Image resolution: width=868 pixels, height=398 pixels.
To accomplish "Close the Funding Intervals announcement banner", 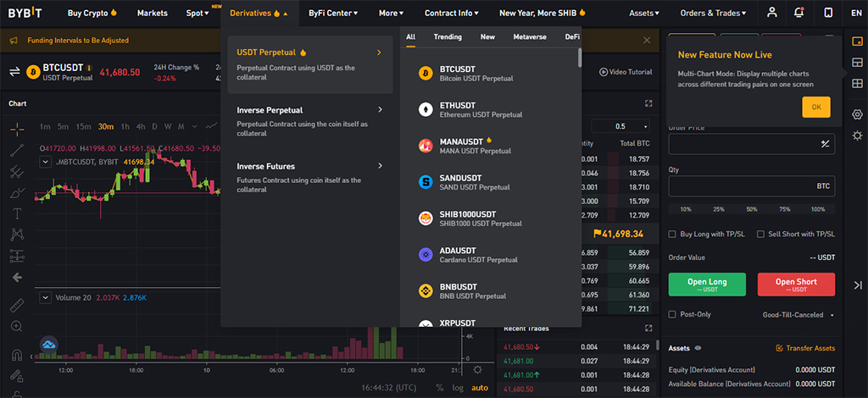I will (x=647, y=41).
